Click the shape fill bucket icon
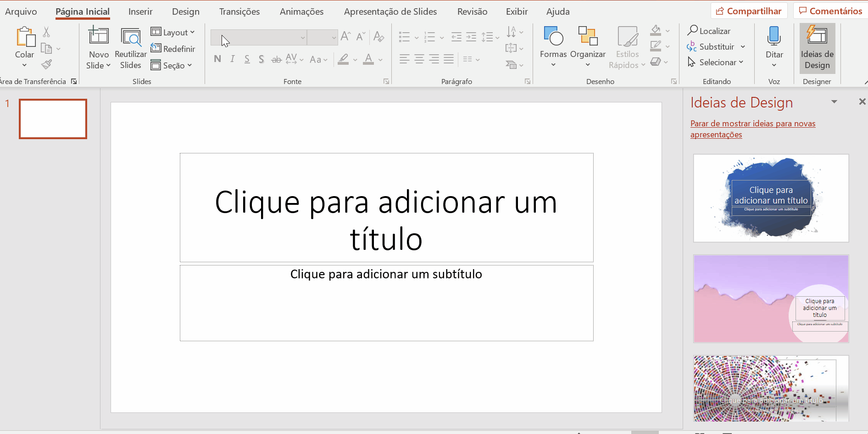 (656, 31)
